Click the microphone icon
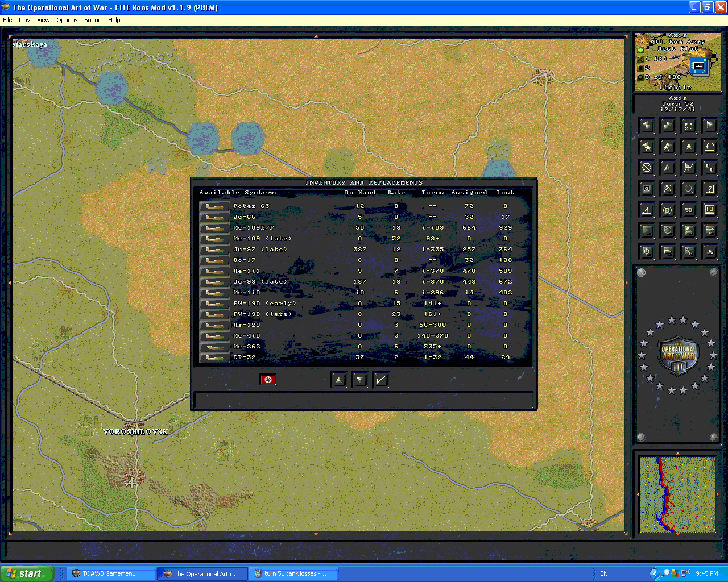 click(646, 251)
